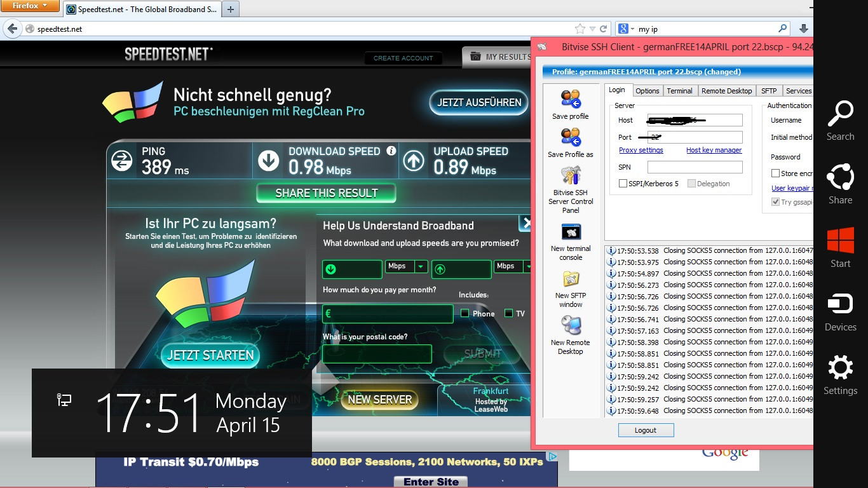Screen dimensions: 868x488
Task: Open New SFTP window icon
Action: point(571,278)
